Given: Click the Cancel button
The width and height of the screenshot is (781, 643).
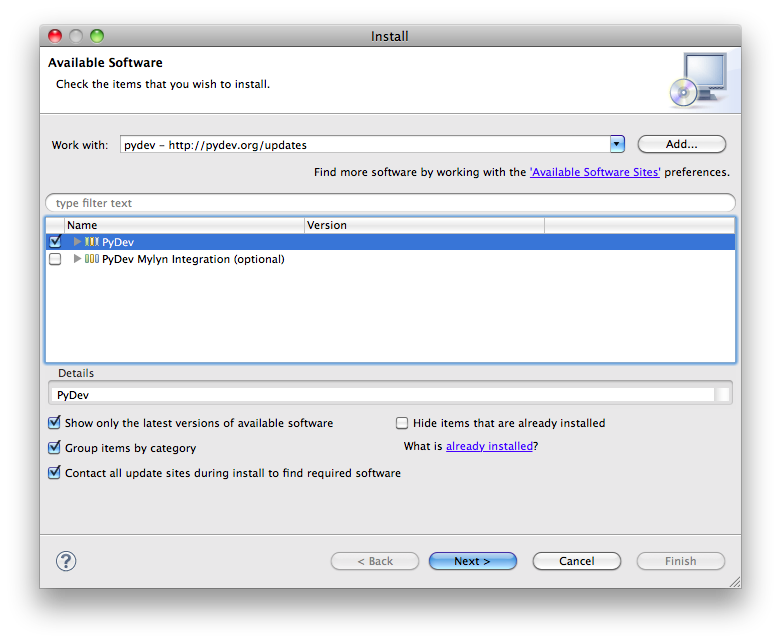Looking at the screenshot, I should [577, 561].
